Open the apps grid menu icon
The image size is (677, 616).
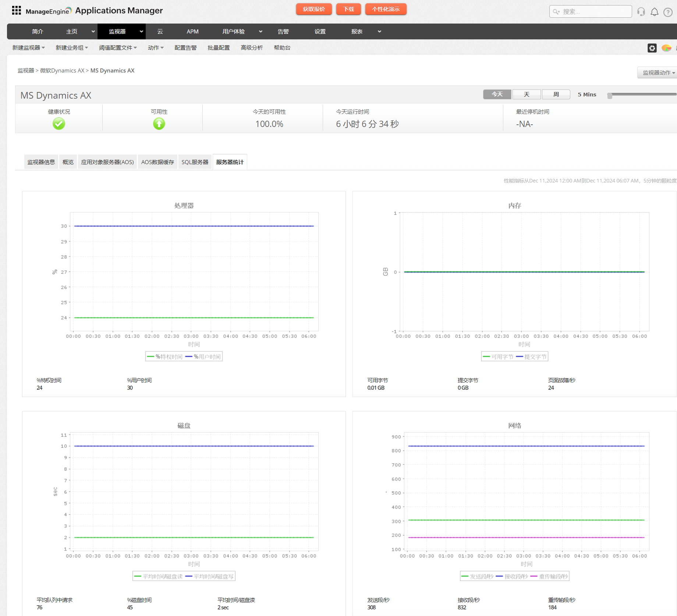click(17, 10)
